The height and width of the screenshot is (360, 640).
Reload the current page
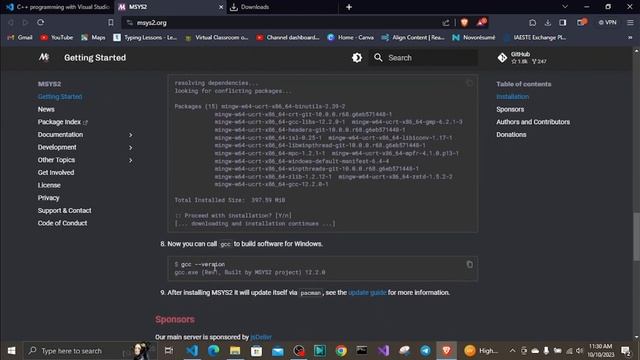40,22
